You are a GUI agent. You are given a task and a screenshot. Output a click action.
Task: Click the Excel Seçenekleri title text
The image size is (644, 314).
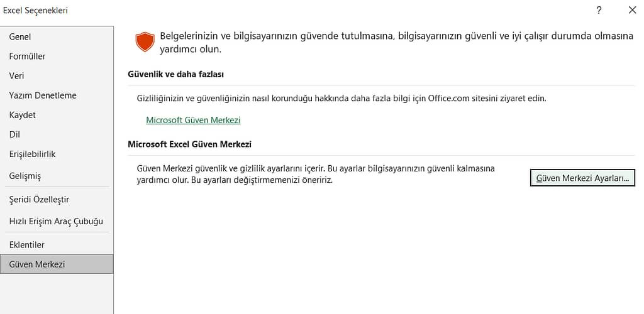35,11
